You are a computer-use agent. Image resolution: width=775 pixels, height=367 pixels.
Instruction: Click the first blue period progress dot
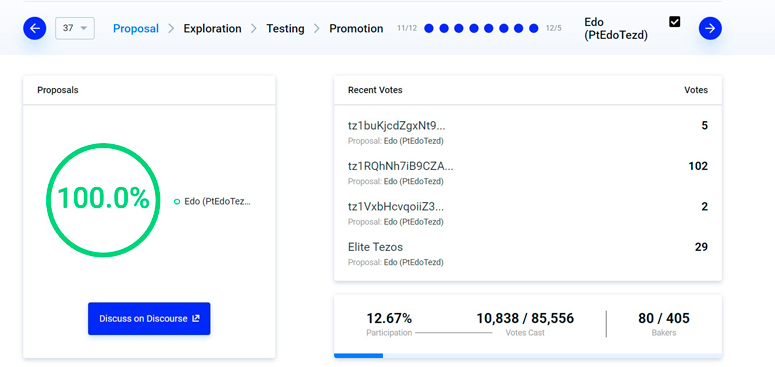429,28
